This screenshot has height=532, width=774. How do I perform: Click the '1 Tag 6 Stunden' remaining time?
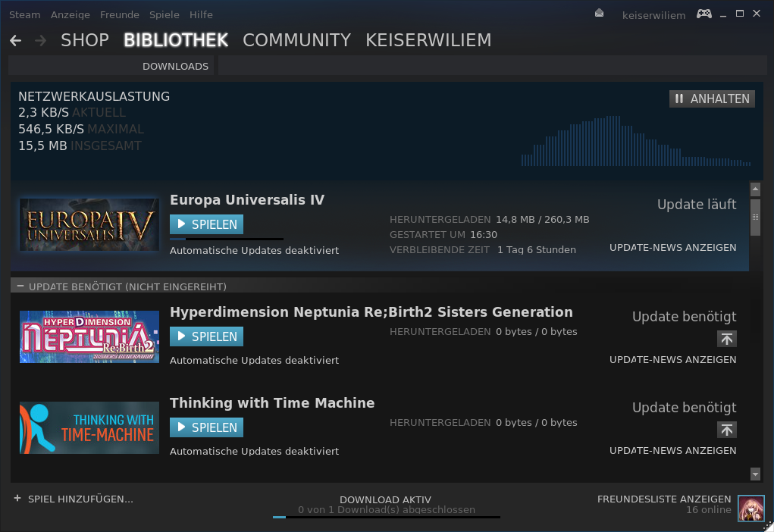tap(537, 250)
